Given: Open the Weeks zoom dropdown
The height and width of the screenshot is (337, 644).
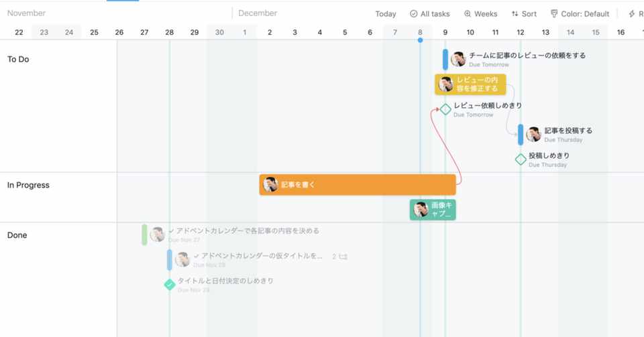Looking at the screenshot, I should [x=480, y=14].
